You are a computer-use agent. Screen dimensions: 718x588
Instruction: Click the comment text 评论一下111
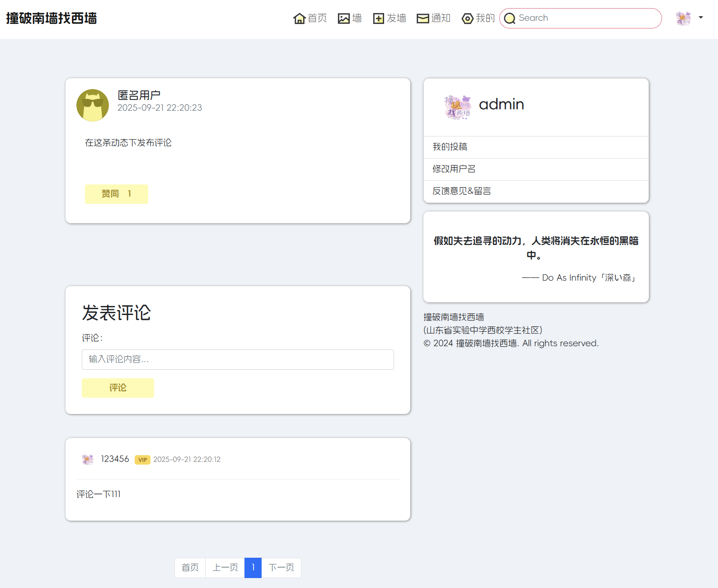coord(99,494)
